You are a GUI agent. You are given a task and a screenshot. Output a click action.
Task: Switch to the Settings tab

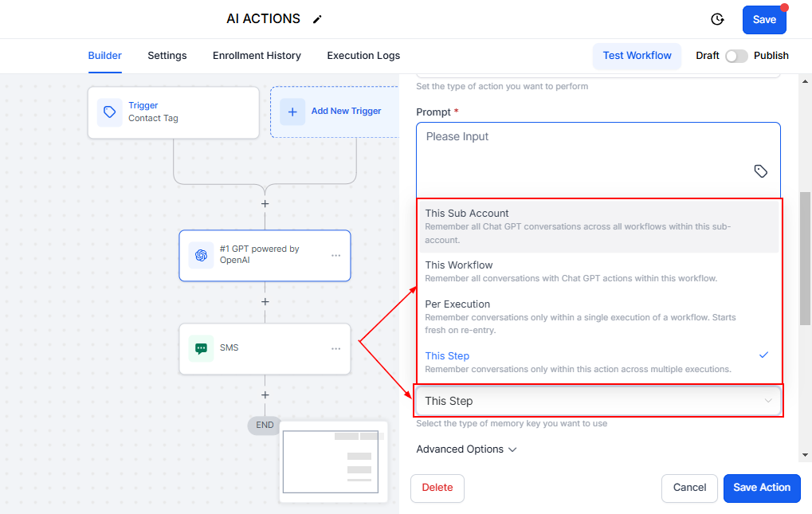click(x=167, y=56)
